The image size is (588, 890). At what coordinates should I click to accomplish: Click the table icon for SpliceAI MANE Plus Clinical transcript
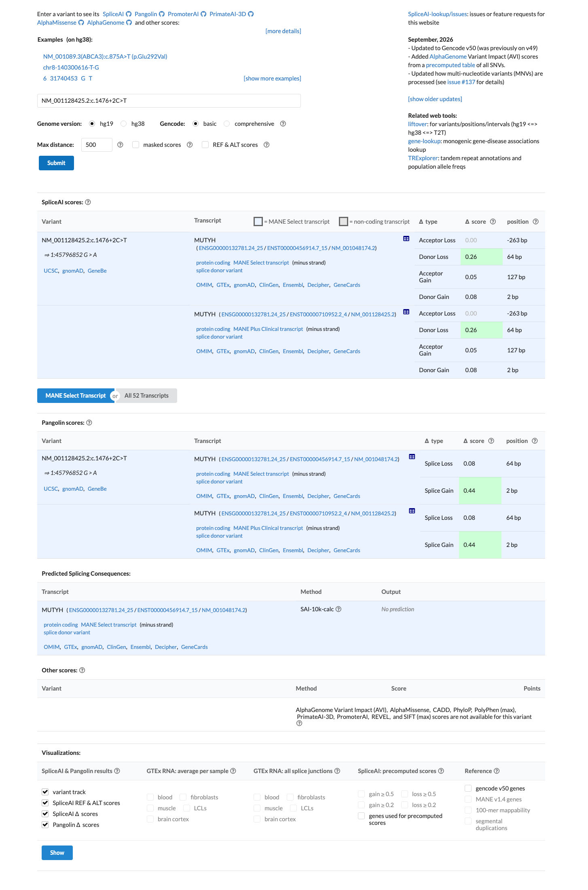[406, 312]
